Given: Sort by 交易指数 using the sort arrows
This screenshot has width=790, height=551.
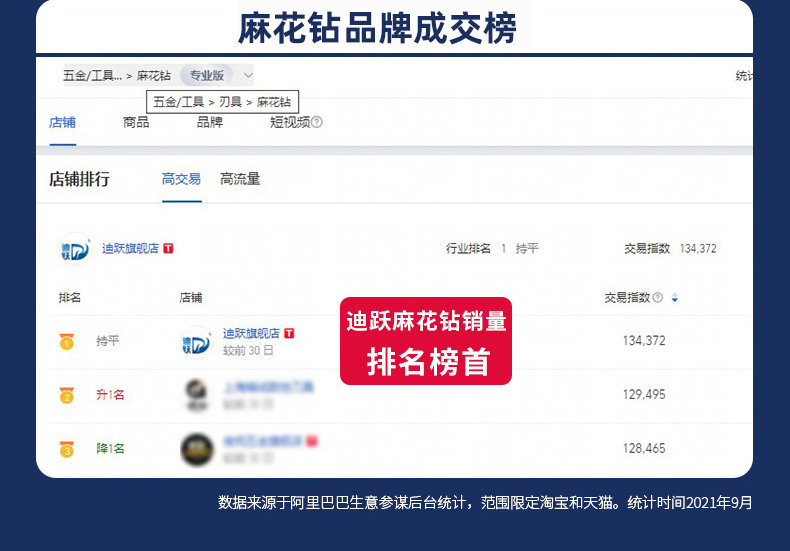Looking at the screenshot, I should [675, 298].
